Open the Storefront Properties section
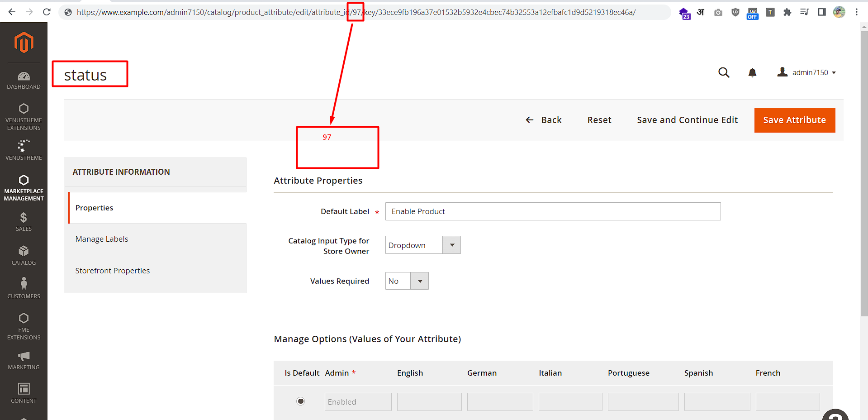Viewport: 868px width, 420px height. pos(113,270)
